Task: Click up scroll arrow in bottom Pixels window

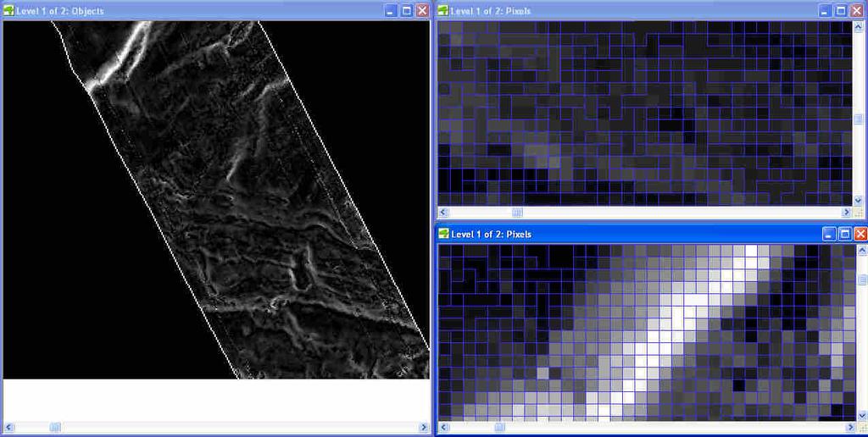Action: point(862,250)
